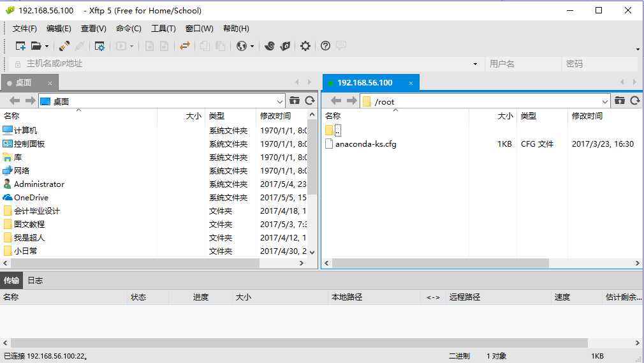The width and height of the screenshot is (644, 363).
Task: Sort local files by 类型 column
Action: point(230,116)
